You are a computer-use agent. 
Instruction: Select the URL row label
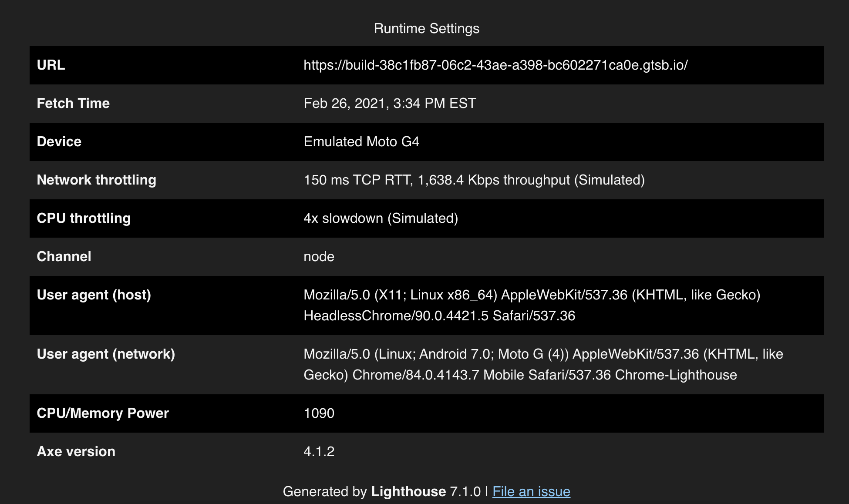51,65
